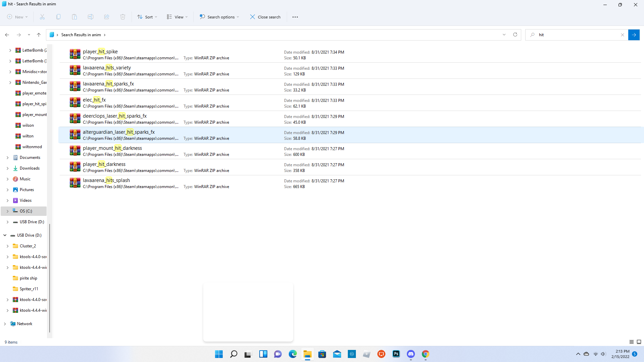644x362 pixels.
Task: Collapse the USB Drive (D:) tree node
Action: pyautogui.click(x=5, y=235)
